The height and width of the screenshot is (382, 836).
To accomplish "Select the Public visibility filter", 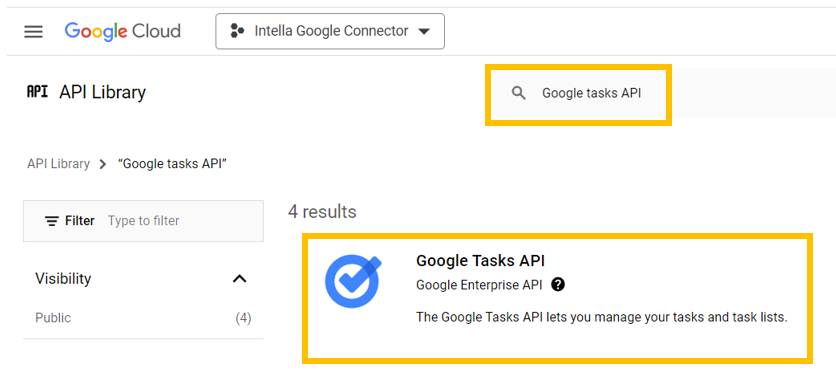I will point(143,318).
